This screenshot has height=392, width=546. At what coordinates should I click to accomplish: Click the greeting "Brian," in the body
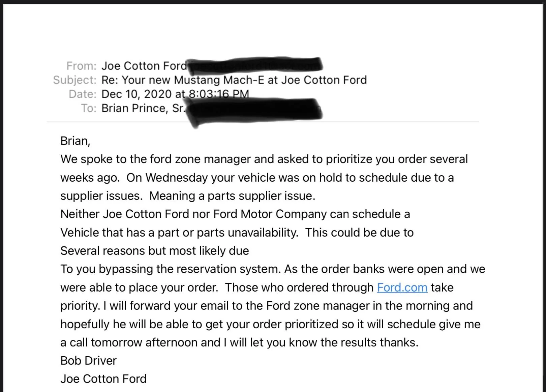click(75, 141)
